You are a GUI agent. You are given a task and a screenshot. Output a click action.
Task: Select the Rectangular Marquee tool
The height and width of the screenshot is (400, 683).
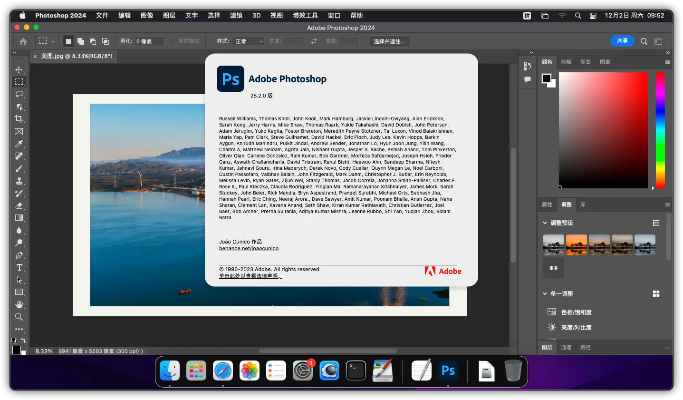19,82
